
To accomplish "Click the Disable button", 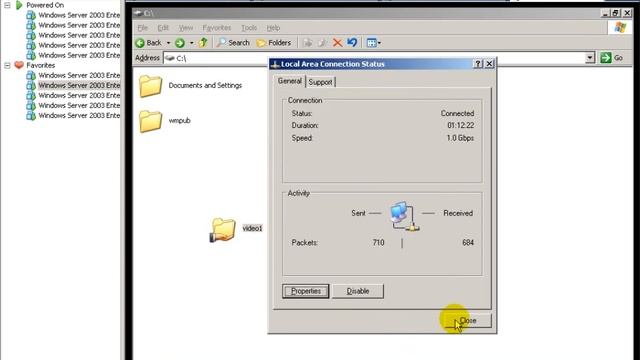I will 358,291.
